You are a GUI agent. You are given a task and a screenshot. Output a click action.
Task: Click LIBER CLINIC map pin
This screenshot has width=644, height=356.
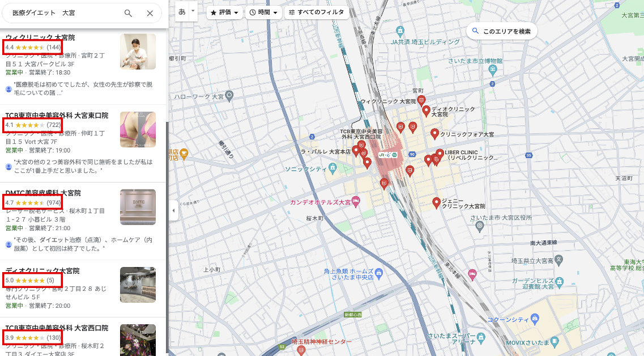point(440,154)
